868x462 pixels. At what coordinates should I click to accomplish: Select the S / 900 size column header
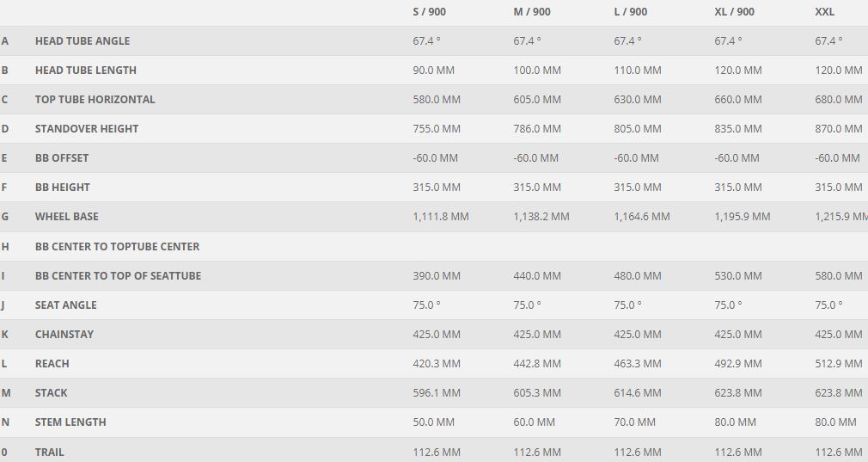429,12
